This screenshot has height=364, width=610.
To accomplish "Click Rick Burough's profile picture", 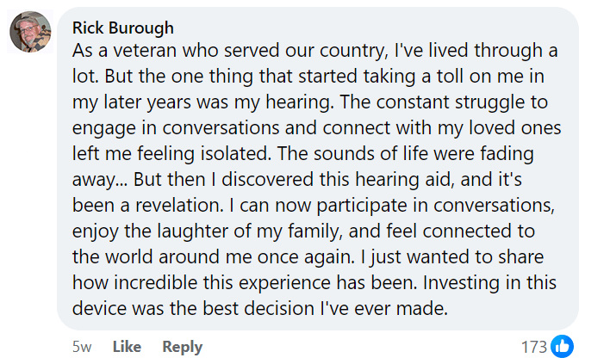I will pyautogui.click(x=28, y=33).
